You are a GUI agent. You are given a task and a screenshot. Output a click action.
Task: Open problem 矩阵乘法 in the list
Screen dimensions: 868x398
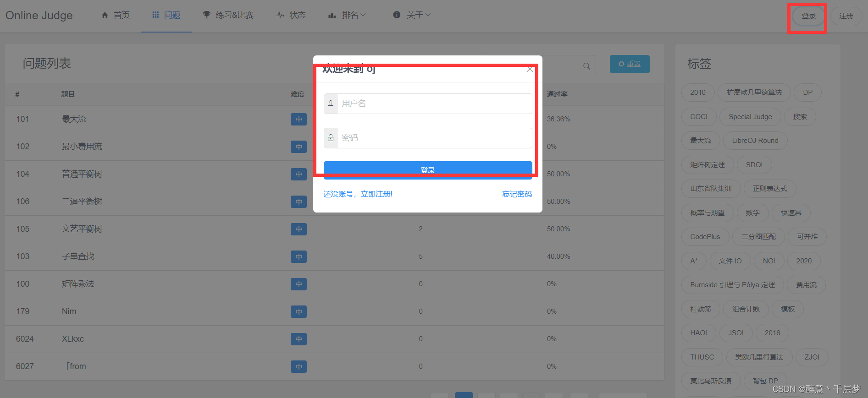pyautogui.click(x=78, y=284)
